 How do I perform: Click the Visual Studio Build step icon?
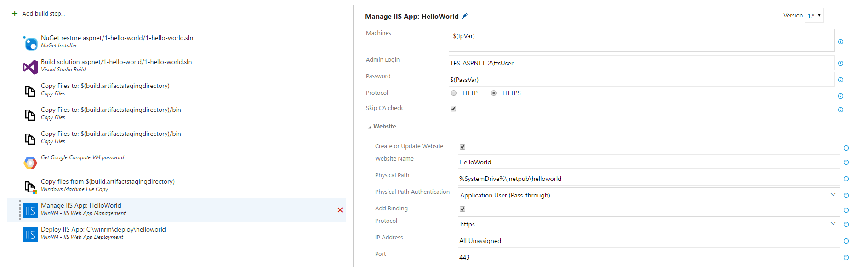(x=30, y=67)
